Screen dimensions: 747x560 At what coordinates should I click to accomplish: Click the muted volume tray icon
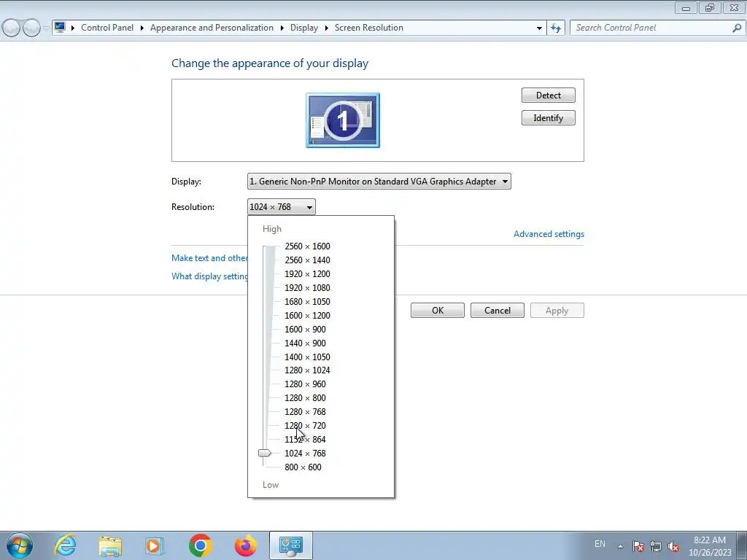673,546
